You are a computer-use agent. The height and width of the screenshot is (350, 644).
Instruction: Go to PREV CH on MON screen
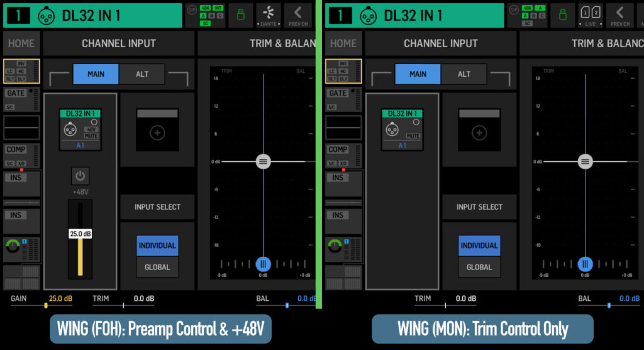tap(620, 16)
